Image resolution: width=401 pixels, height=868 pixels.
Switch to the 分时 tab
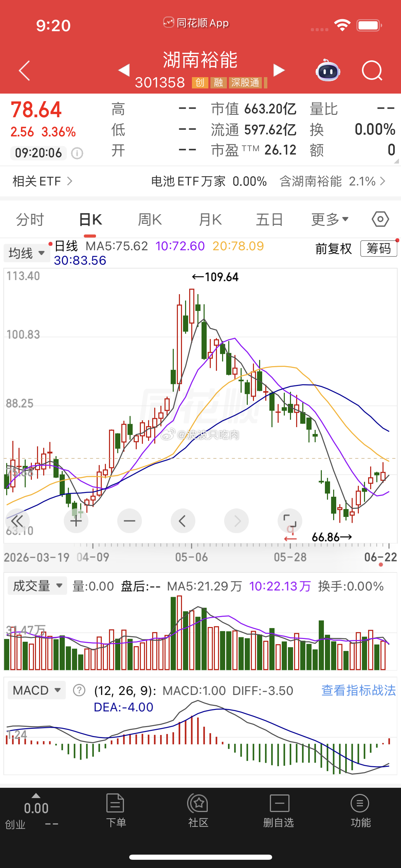point(30,219)
